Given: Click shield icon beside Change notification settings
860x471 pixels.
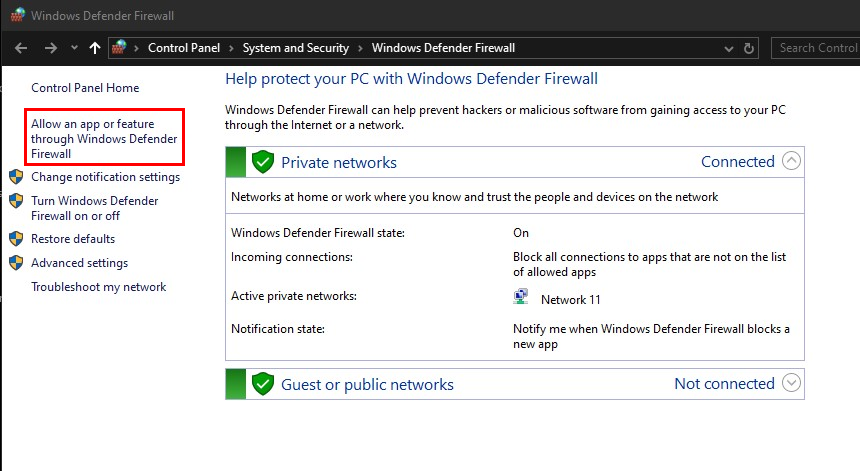Looking at the screenshot, I should pyautogui.click(x=16, y=177).
